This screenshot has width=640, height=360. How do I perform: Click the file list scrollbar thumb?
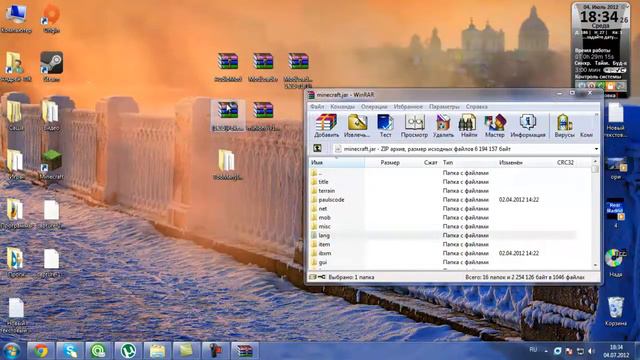click(595, 169)
